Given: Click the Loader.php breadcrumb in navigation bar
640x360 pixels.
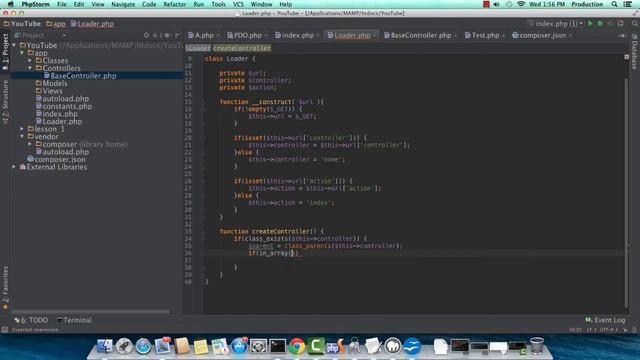Looking at the screenshot, I should tap(92, 24).
